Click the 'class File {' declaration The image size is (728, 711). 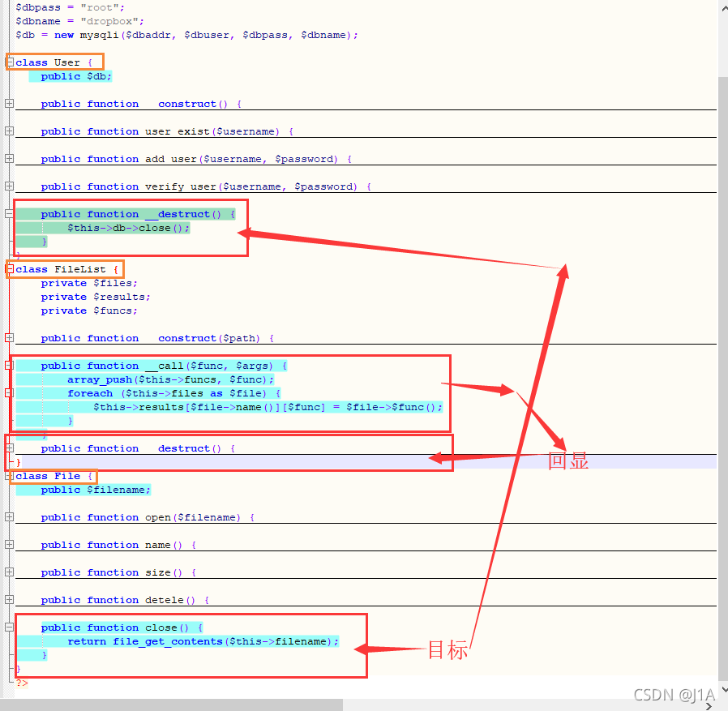point(54,476)
